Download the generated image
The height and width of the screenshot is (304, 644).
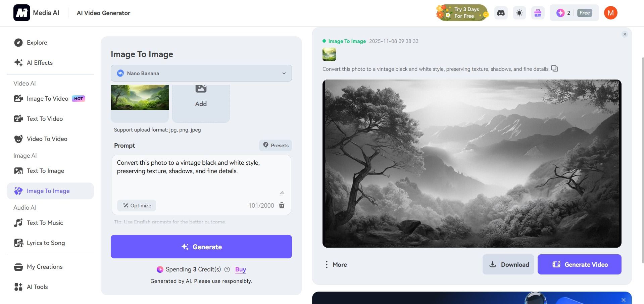tap(508, 264)
